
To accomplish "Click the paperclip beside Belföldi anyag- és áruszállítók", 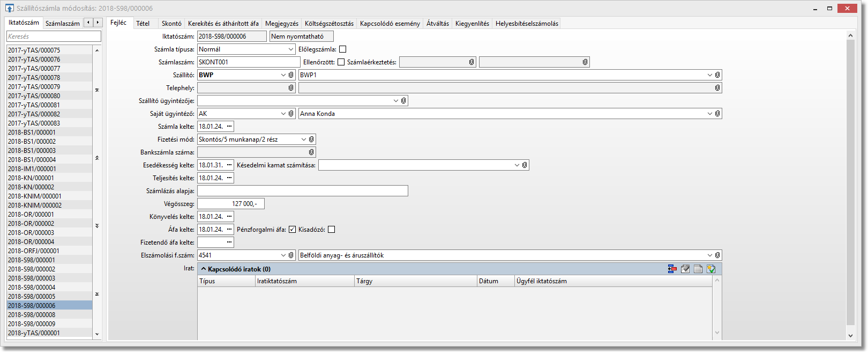I will click(x=717, y=255).
